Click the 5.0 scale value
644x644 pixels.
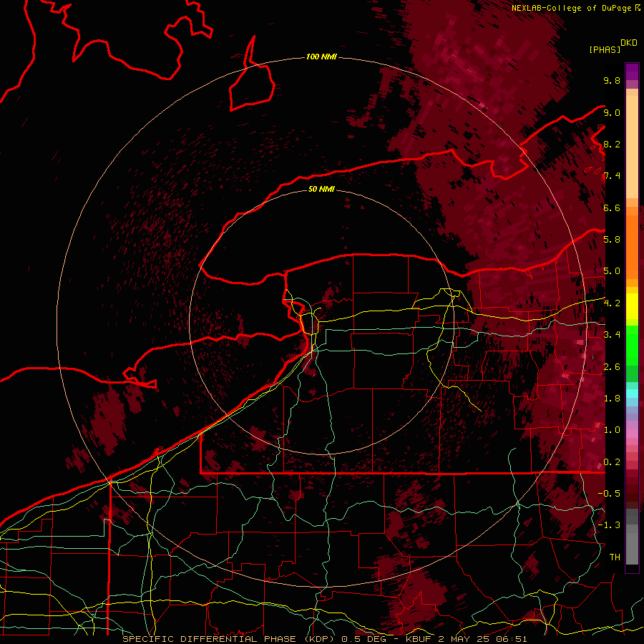[612, 271]
